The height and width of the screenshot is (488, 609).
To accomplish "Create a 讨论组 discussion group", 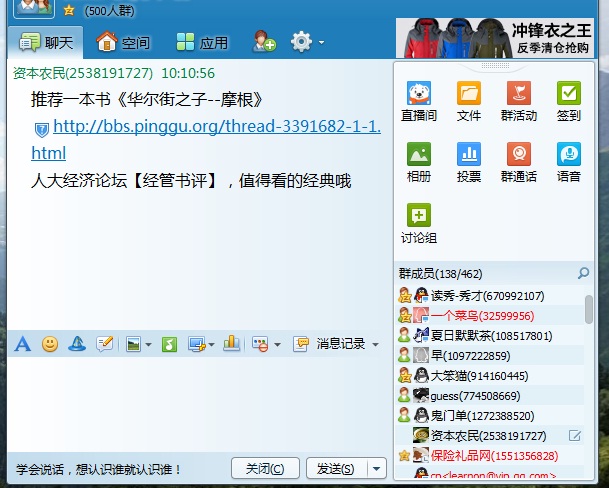I will [419, 223].
